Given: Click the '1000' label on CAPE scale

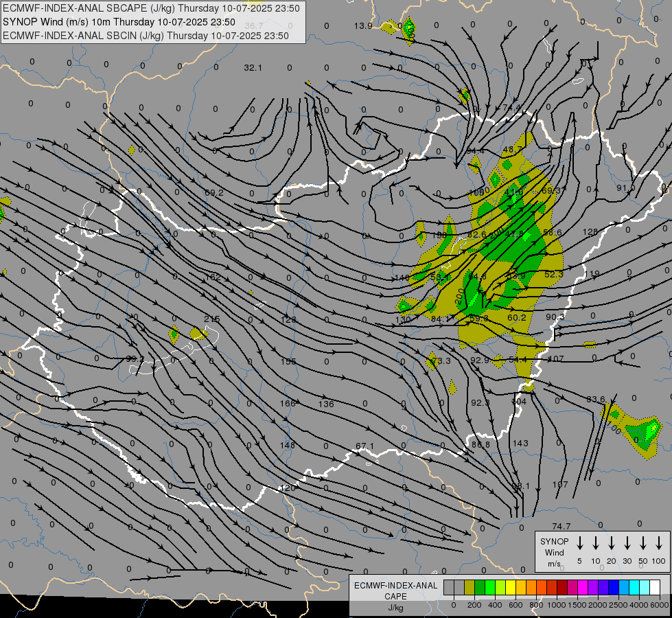Looking at the screenshot, I should (556, 605).
